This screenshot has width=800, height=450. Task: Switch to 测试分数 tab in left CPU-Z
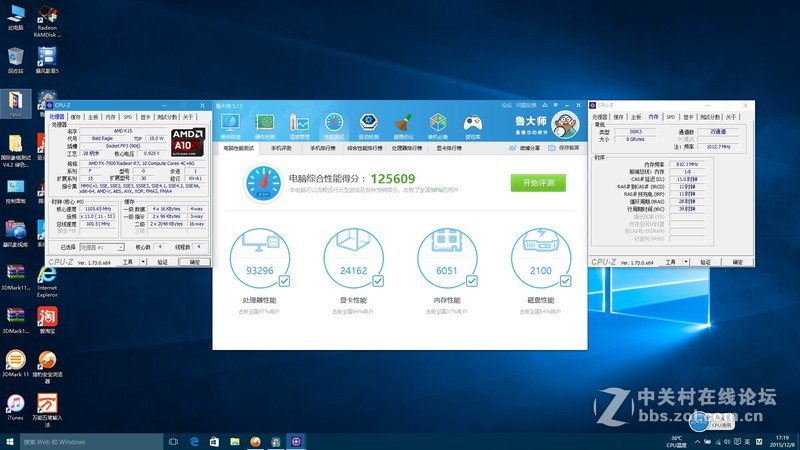point(167,117)
